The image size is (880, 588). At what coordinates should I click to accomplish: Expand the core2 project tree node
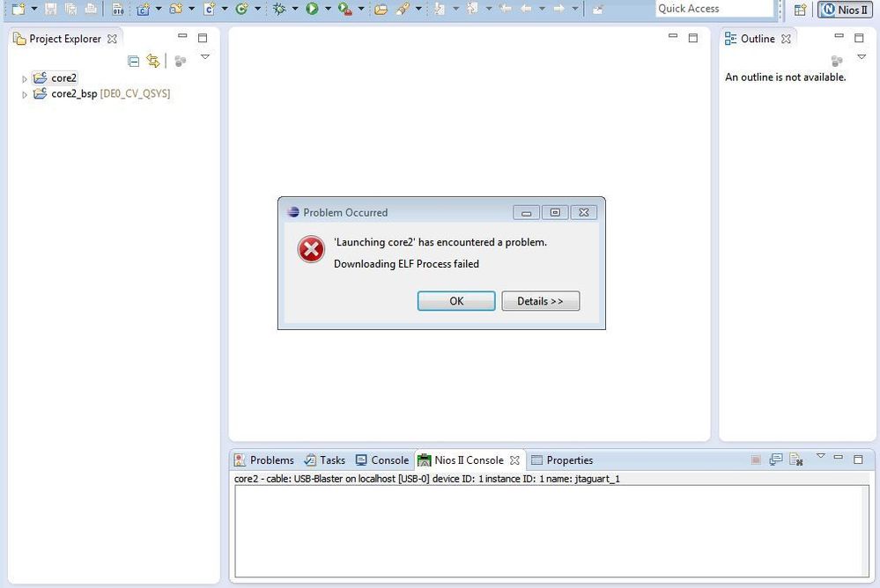[x=24, y=79]
